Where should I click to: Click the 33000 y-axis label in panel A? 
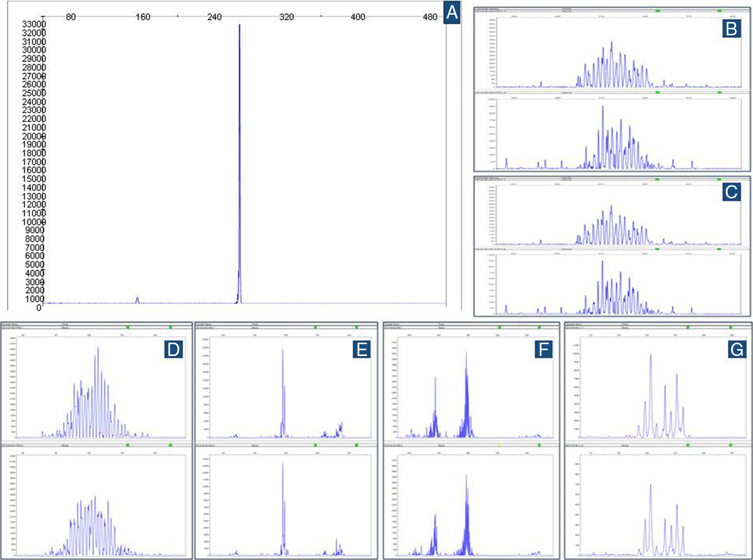point(34,24)
